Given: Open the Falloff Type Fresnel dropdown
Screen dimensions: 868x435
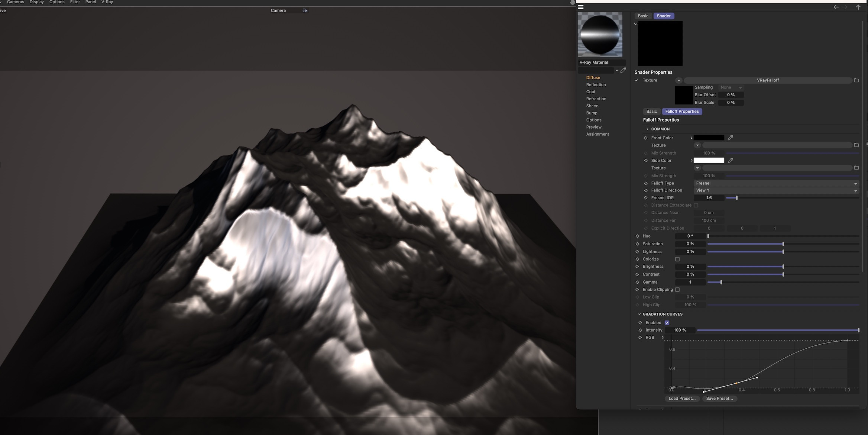Looking at the screenshot, I should click(776, 183).
